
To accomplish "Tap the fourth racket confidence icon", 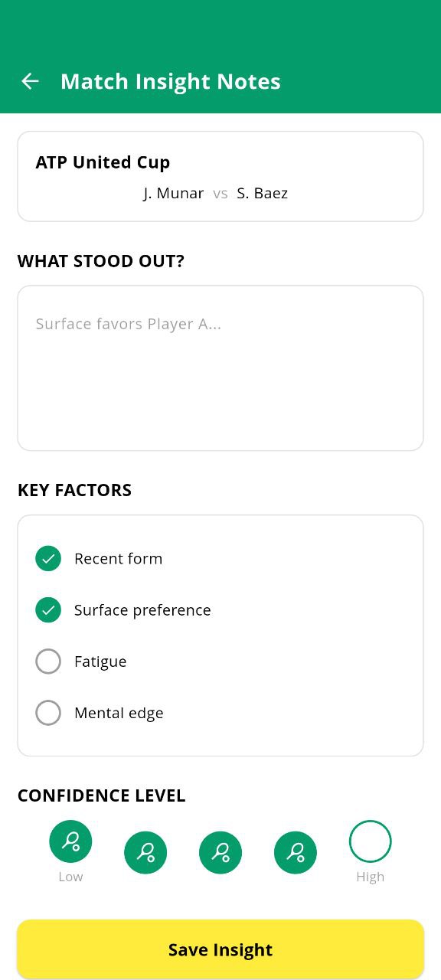I will point(295,852).
